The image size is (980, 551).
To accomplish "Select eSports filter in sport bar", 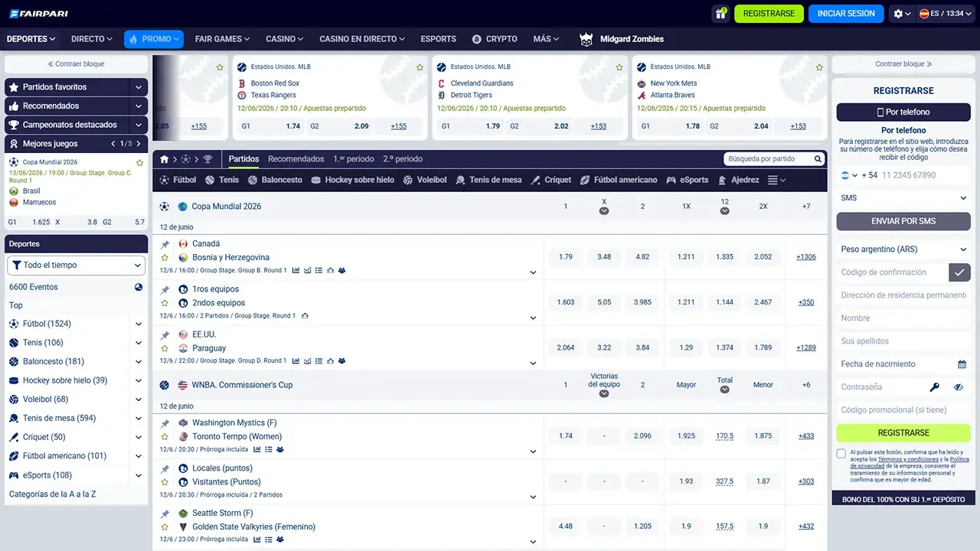I will (688, 180).
